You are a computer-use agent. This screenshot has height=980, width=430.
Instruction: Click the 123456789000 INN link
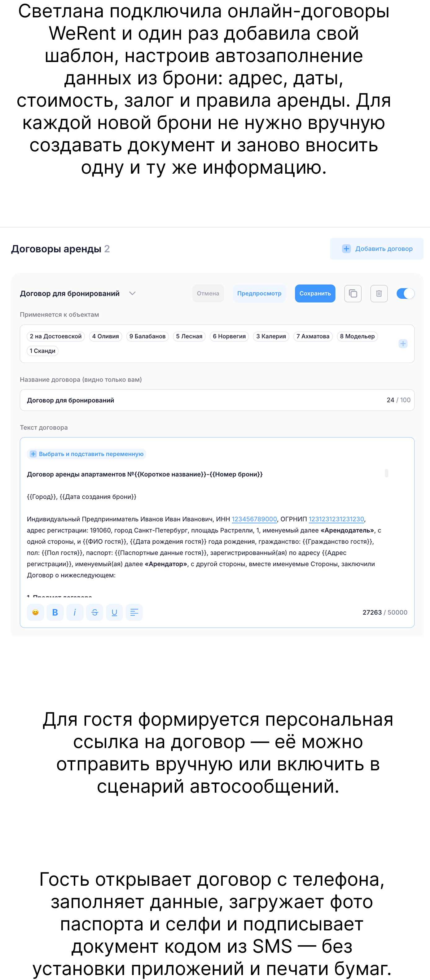(x=254, y=519)
